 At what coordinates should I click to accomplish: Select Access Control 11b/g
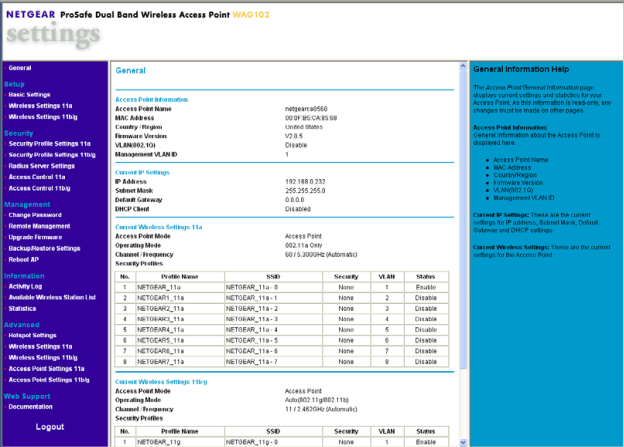tap(39, 188)
